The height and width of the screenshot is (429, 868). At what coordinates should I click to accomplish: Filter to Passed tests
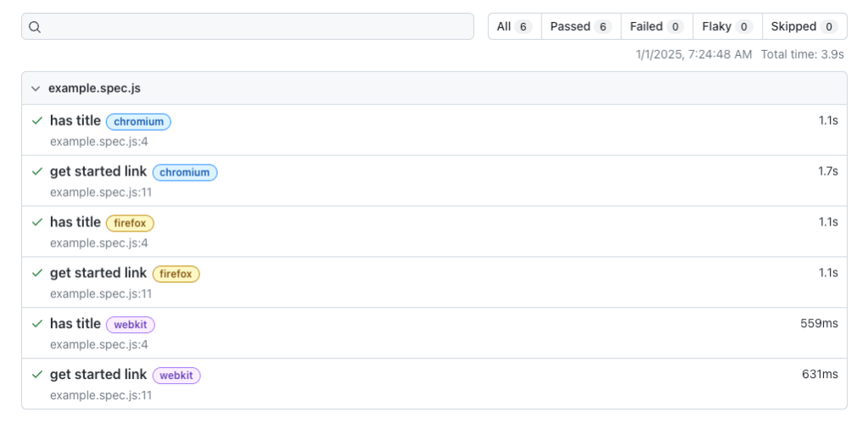tap(580, 26)
